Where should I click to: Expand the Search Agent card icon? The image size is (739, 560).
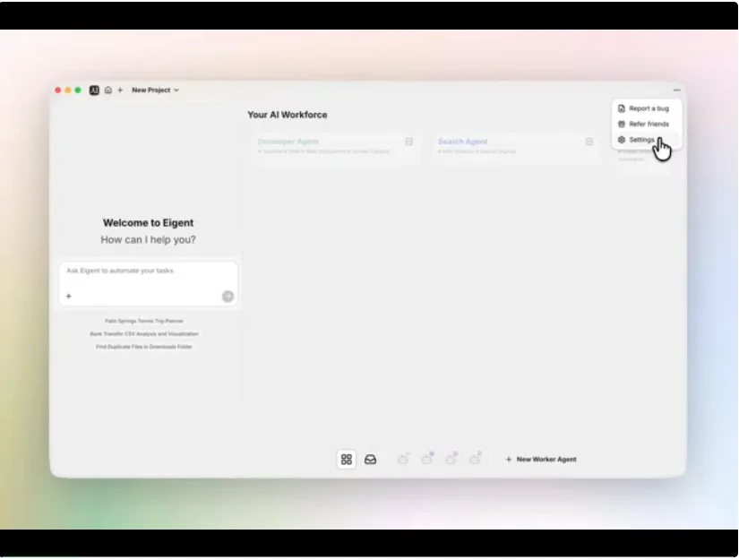click(x=589, y=142)
